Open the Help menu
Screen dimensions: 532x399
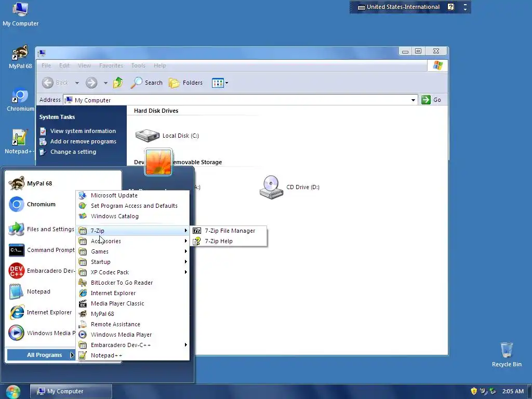[160, 65]
